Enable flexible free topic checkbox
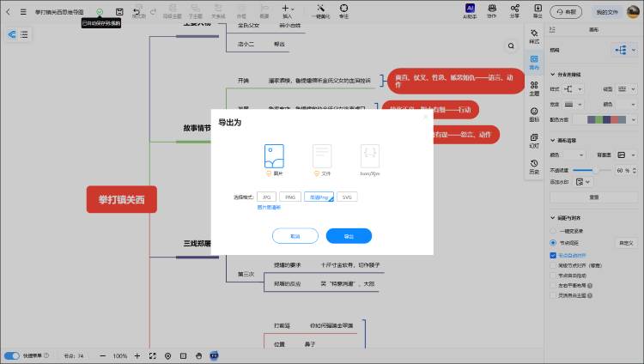The image size is (644, 364). pos(553,295)
